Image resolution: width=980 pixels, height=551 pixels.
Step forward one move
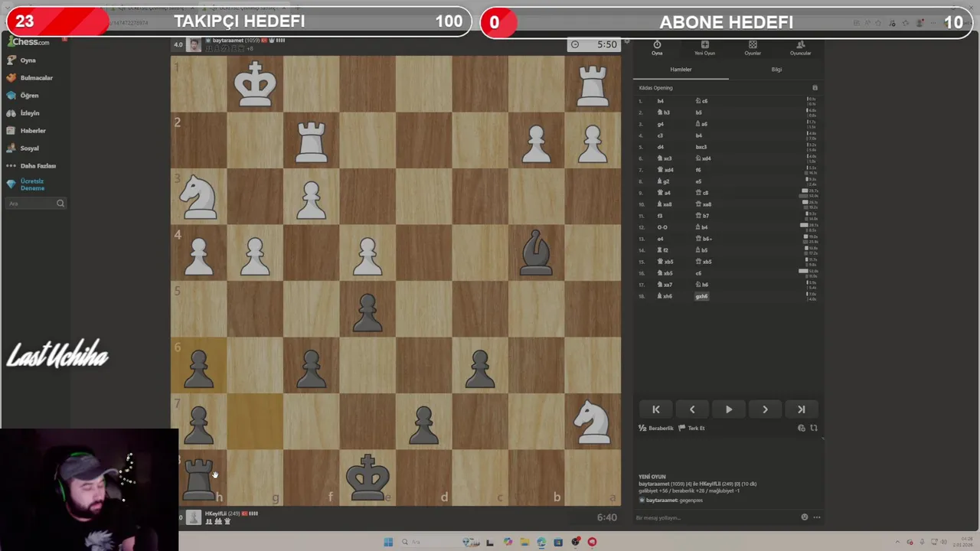(x=765, y=409)
